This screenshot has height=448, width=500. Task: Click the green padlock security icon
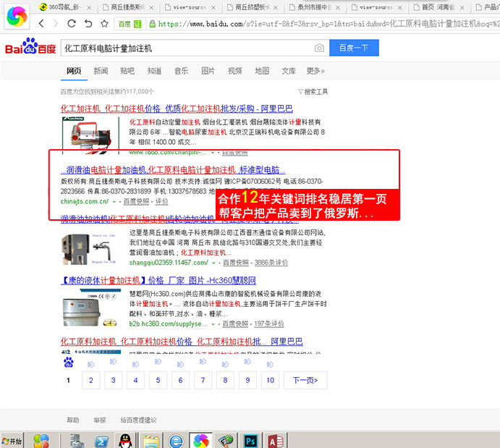[153, 24]
